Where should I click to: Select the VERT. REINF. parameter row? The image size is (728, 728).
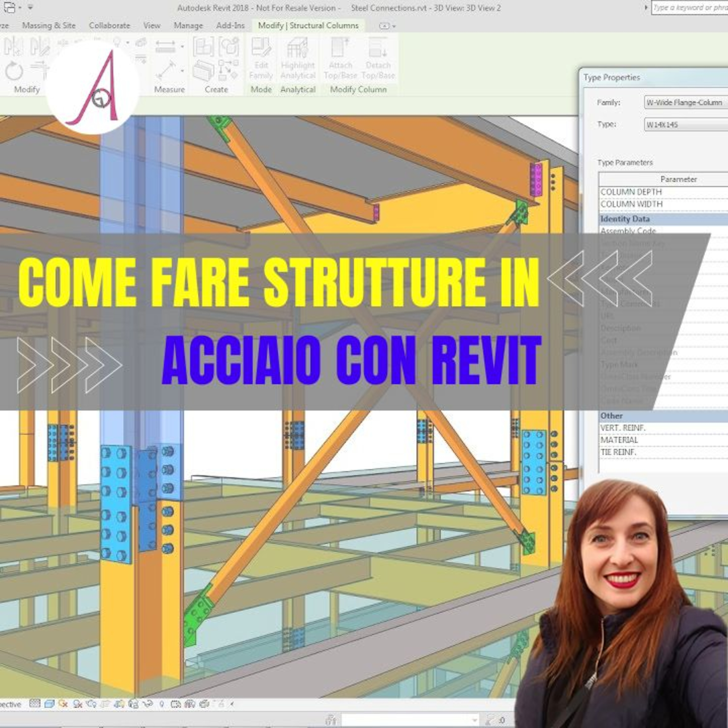[x=664, y=428]
